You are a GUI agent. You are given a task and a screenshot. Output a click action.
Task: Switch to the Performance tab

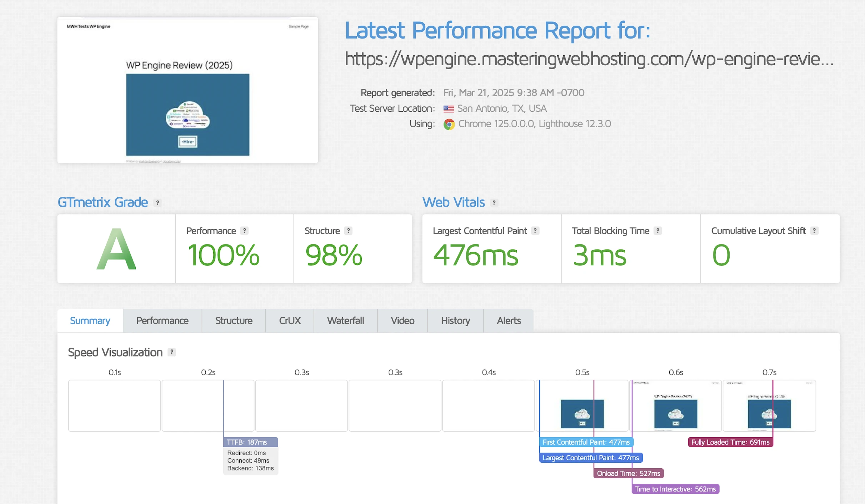coord(162,321)
